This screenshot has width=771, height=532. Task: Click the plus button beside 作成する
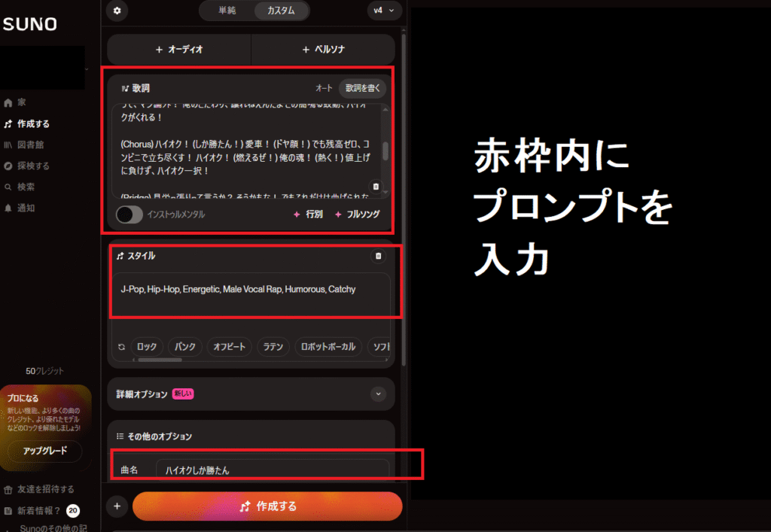click(x=117, y=506)
